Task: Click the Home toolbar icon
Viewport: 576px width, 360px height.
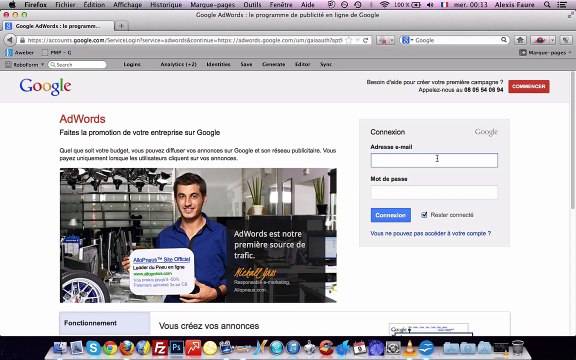Action: click(x=520, y=40)
